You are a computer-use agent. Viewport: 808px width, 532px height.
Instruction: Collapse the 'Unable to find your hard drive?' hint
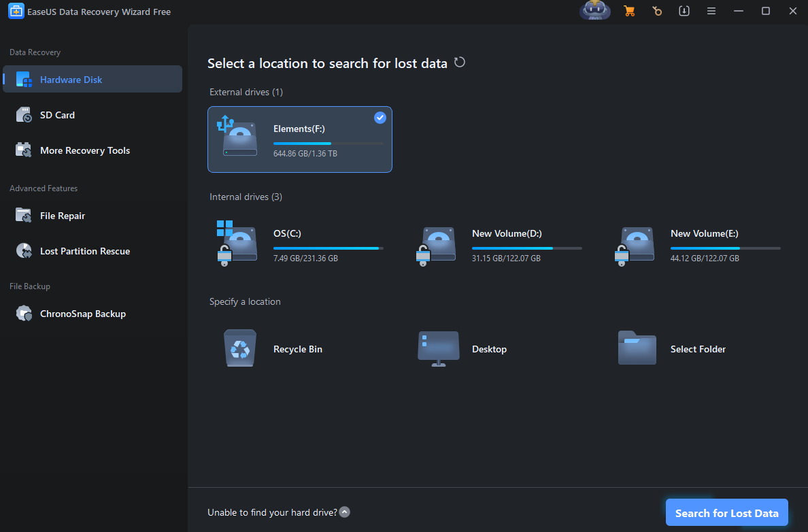[x=344, y=512]
